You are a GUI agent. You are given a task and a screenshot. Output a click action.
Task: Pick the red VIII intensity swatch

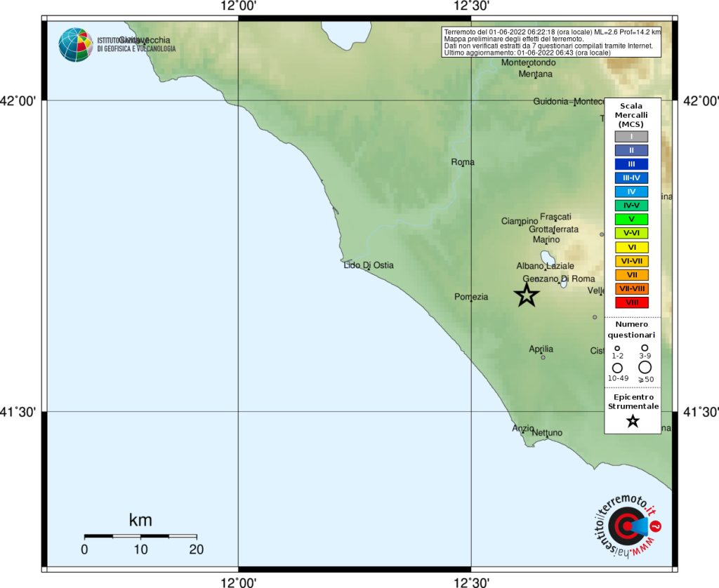(x=631, y=302)
